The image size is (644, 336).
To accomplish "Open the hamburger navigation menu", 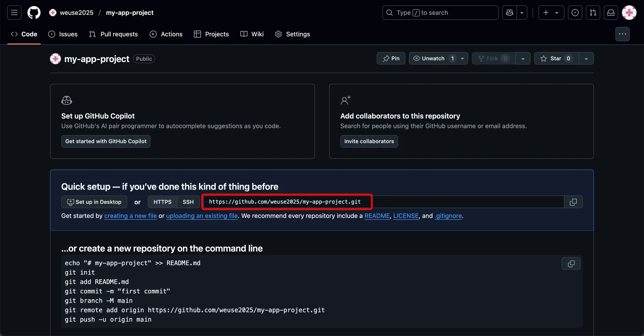I will pyautogui.click(x=14, y=13).
